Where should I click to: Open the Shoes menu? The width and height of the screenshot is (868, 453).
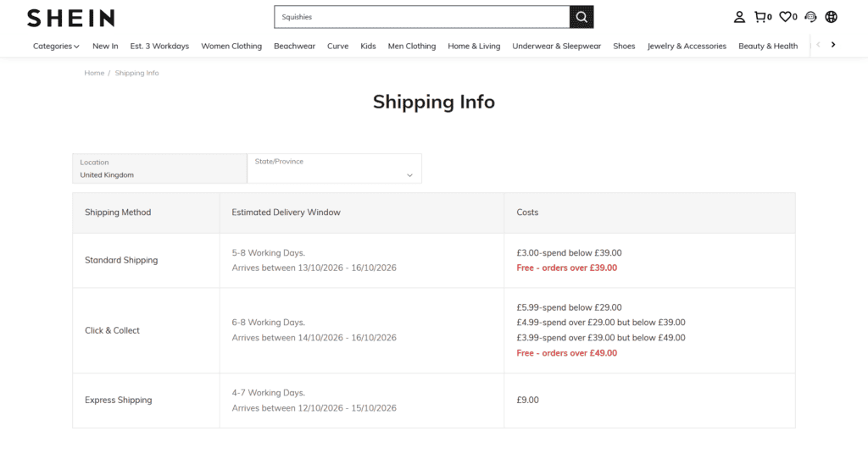tap(624, 46)
